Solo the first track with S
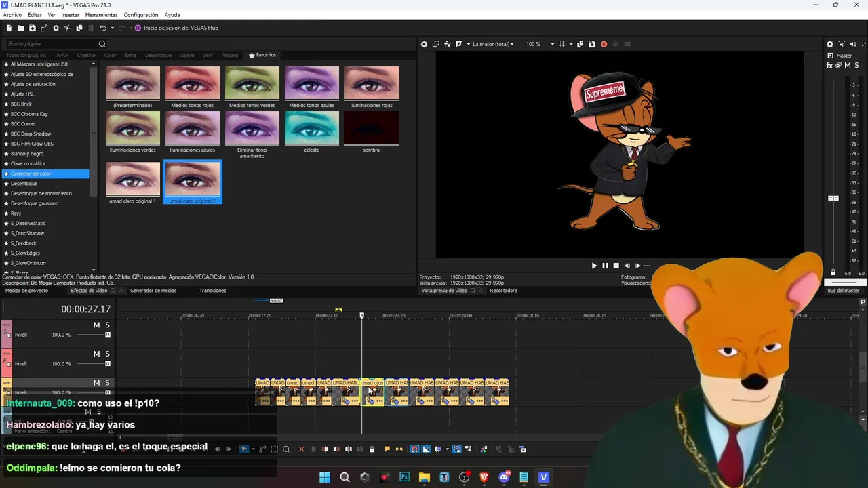 click(107, 325)
